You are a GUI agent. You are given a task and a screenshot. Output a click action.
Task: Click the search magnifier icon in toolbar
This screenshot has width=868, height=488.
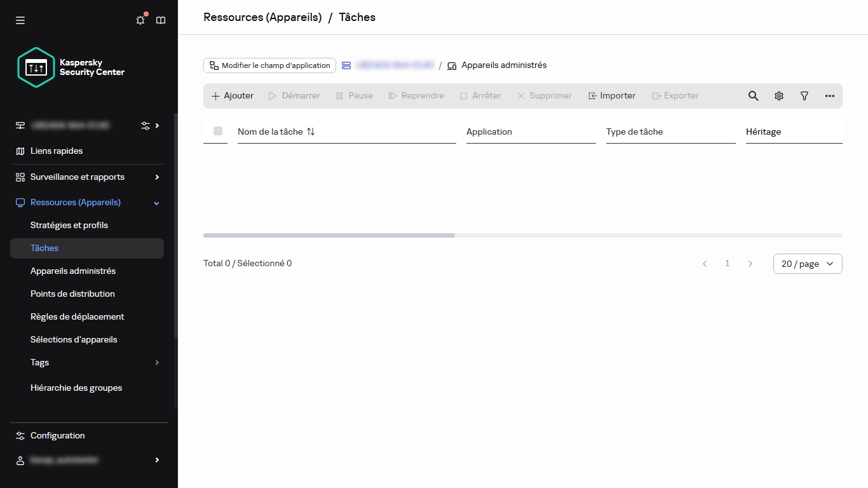pyautogui.click(x=753, y=96)
